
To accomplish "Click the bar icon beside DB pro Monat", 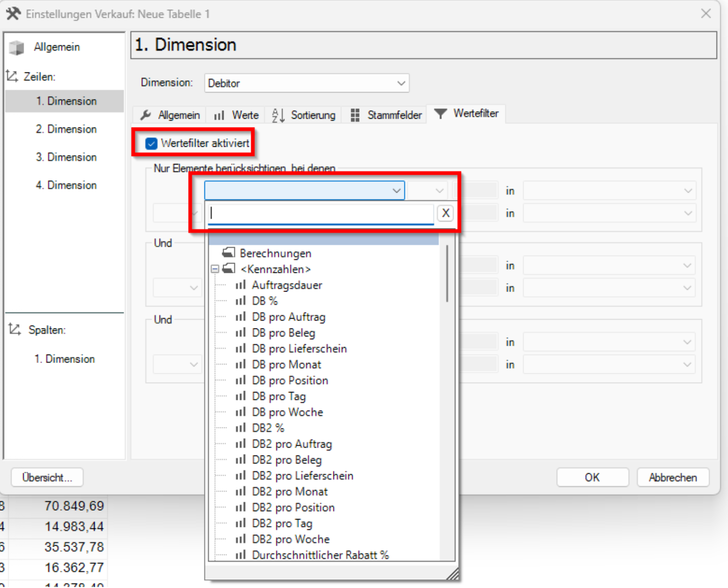I will (240, 364).
